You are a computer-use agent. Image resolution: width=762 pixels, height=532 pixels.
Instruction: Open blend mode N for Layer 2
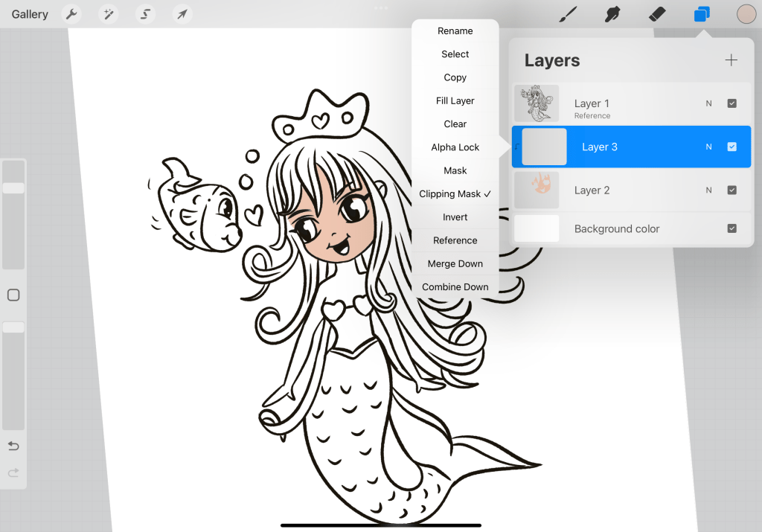(708, 190)
